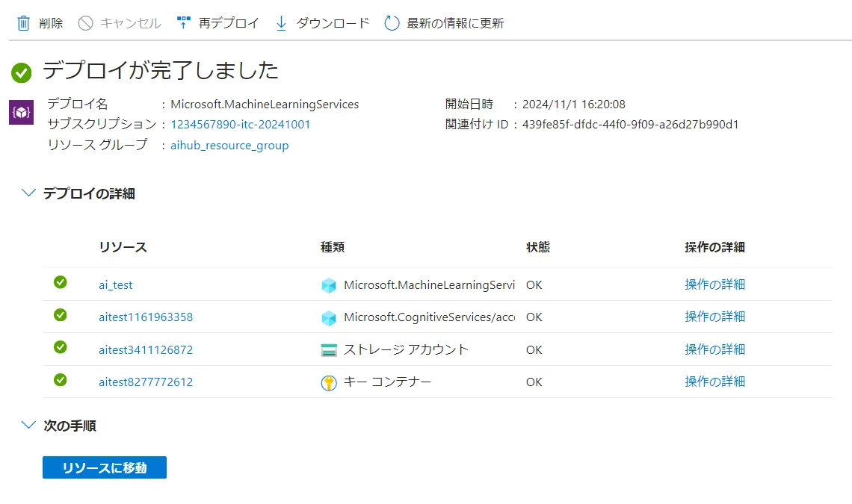Open the aihub_resource_group link
Screen dimensions: 852x504
(229, 146)
